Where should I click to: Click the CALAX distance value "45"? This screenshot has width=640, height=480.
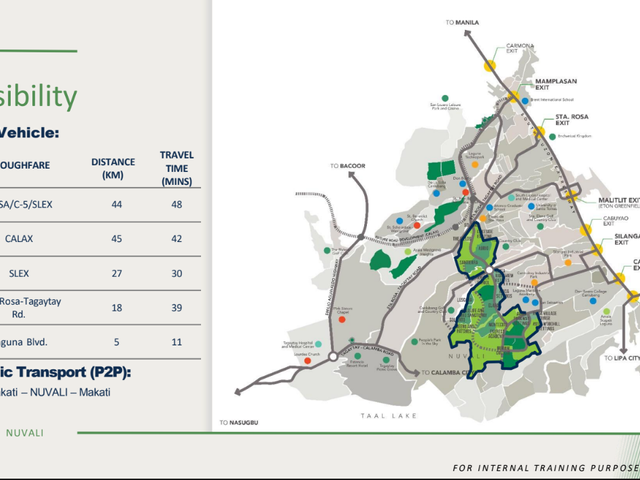(117, 239)
